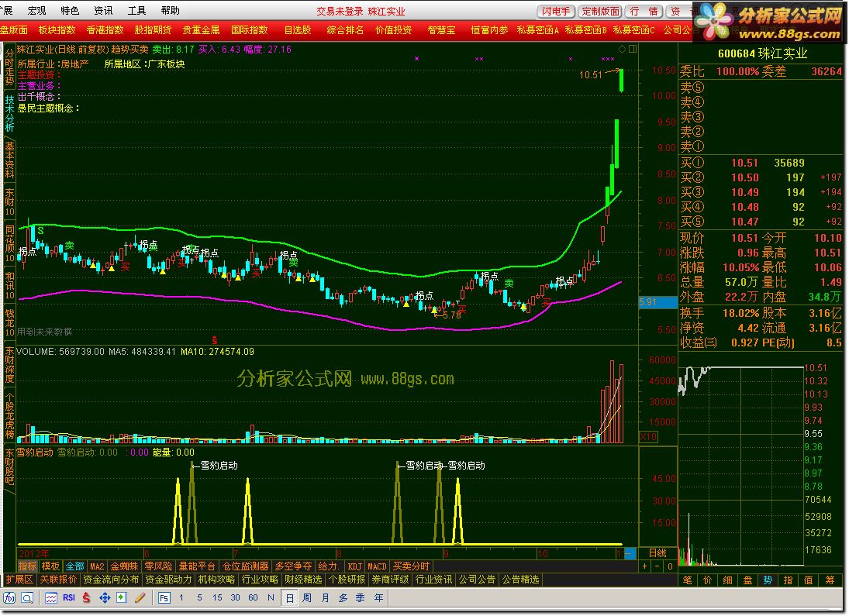849x616 pixels.
Task: Select the 仓位监测器 indicator tab
Action: [x=246, y=566]
